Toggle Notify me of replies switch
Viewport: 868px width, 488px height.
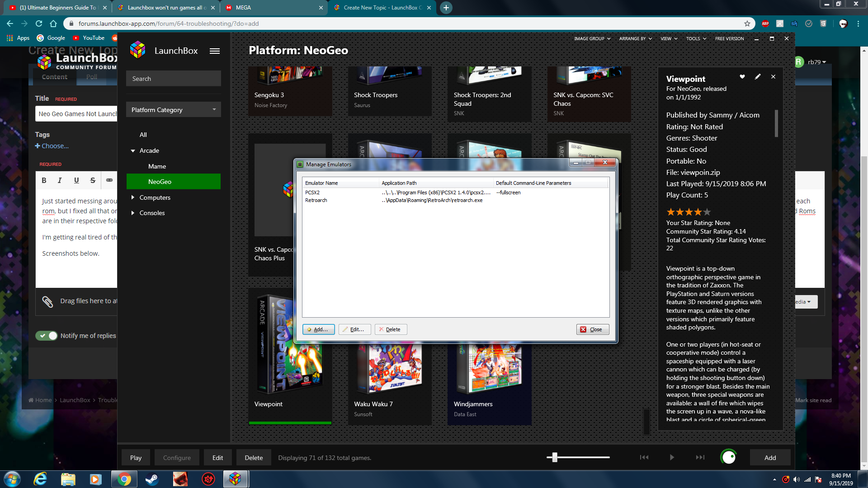pyautogui.click(x=47, y=336)
